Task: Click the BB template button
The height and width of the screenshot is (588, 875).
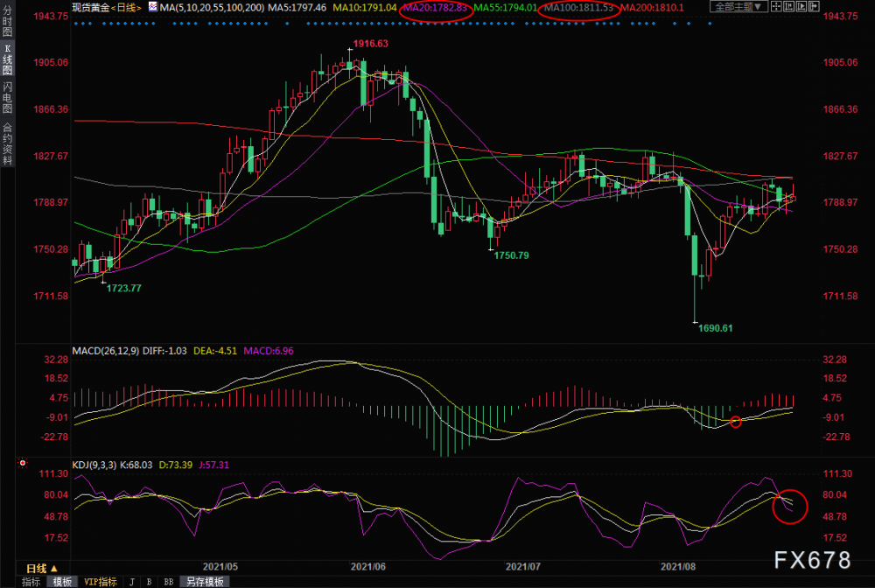Action: 169,582
